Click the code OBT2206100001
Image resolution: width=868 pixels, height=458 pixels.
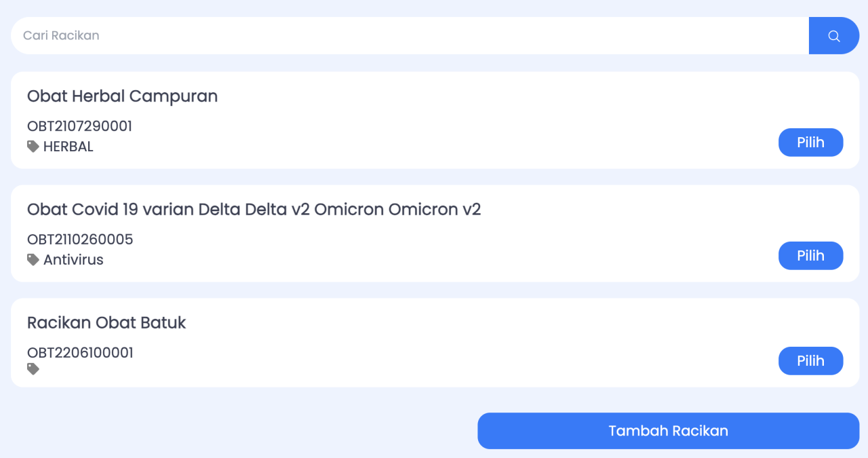(80, 353)
